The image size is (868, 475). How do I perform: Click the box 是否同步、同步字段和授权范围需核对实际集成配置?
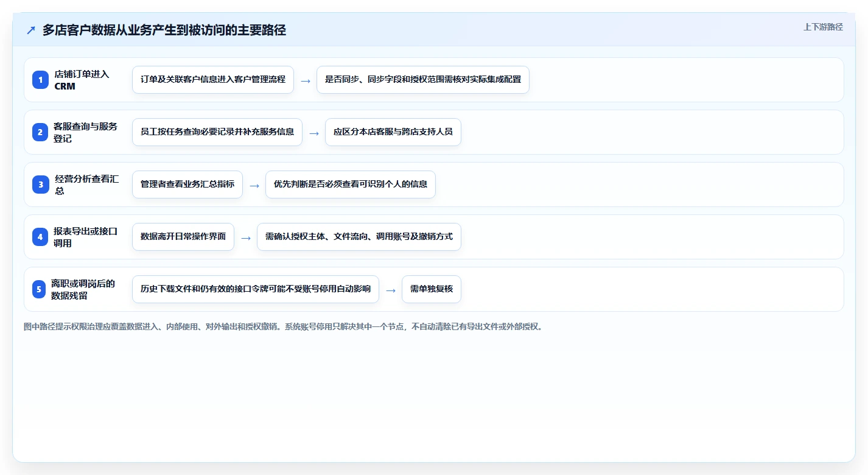[x=423, y=80]
